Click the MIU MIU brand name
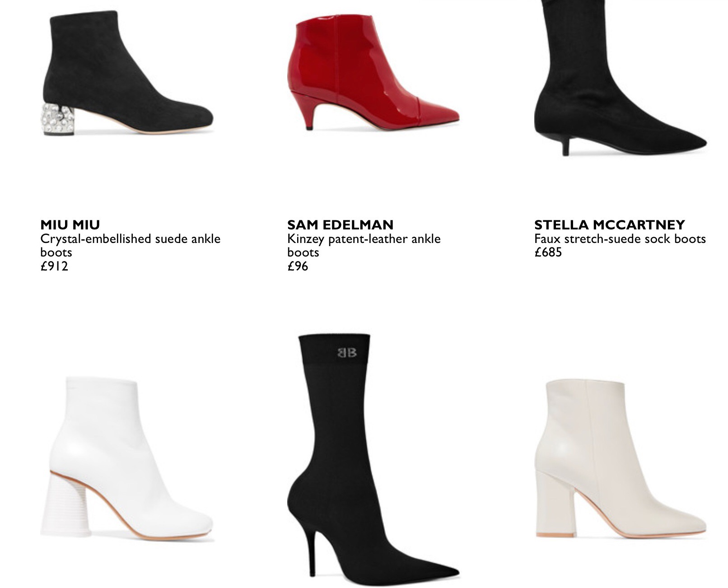Image resolution: width=728 pixels, height=588 pixels. pos(70,224)
